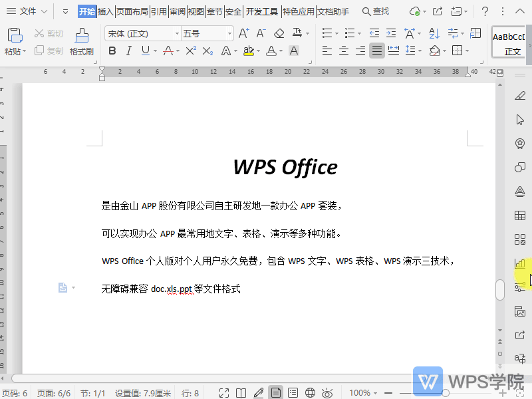The width and height of the screenshot is (532, 399).
Task: Click the paragraph layout icon beside text
Action: pos(63,288)
